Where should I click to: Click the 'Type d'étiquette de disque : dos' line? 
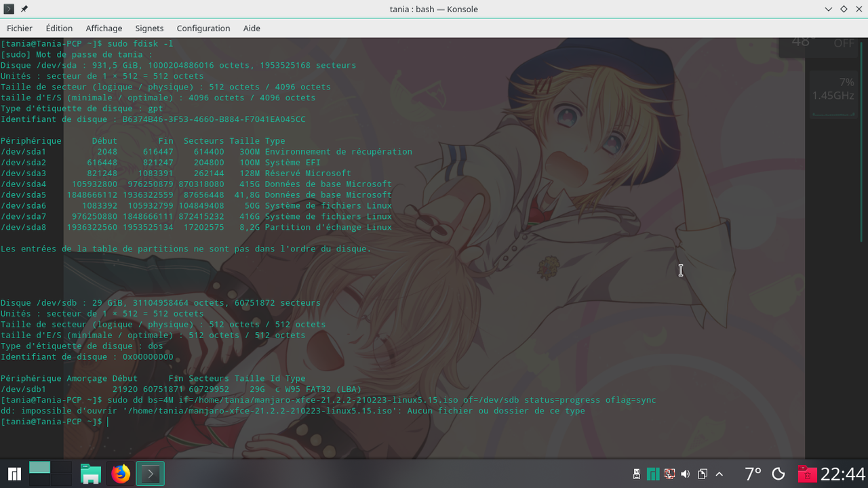pyautogui.click(x=81, y=346)
